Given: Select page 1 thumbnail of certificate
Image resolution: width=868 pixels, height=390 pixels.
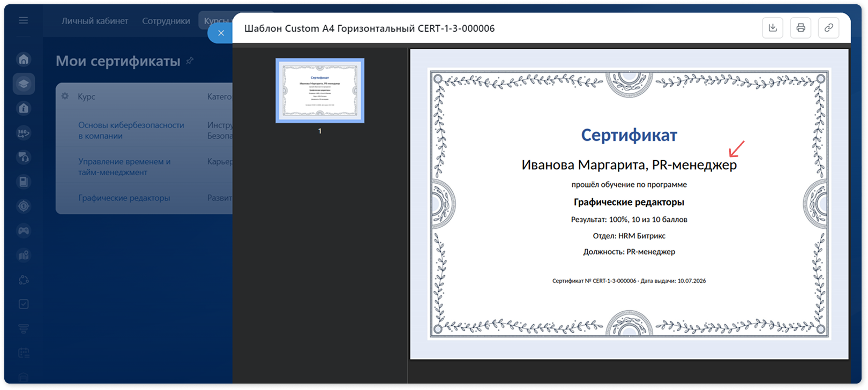Looking at the screenshot, I should [x=320, y=91].
